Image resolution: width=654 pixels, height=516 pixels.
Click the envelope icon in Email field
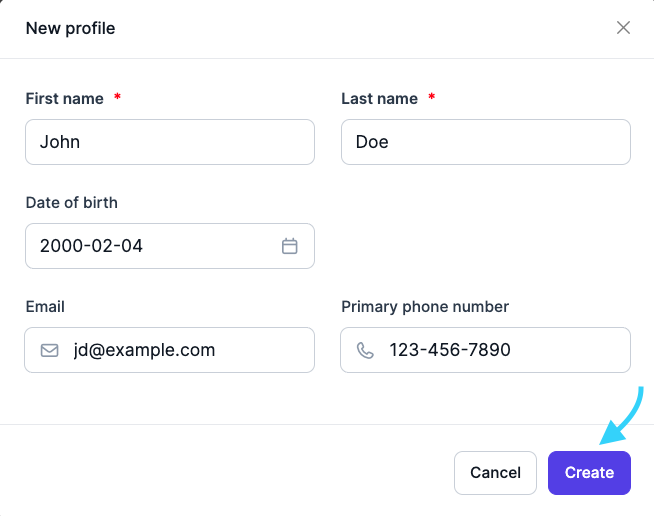50,351
